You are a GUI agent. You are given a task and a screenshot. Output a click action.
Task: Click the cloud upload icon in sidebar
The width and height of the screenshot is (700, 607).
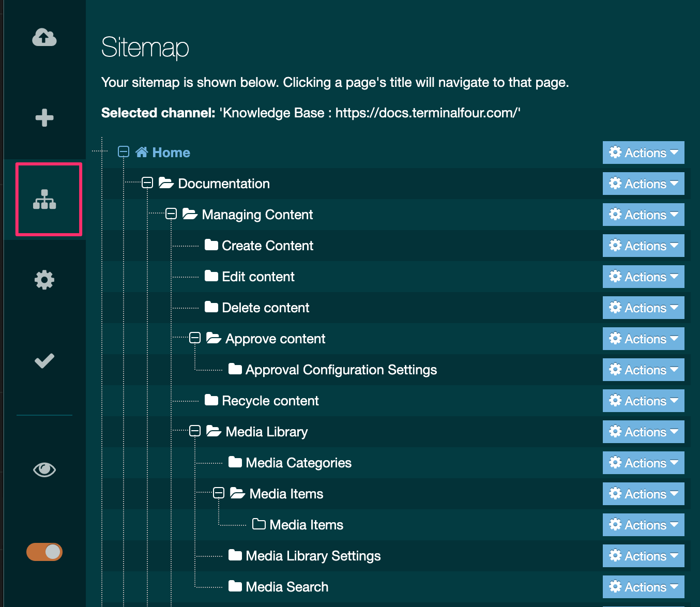point(44,38)
